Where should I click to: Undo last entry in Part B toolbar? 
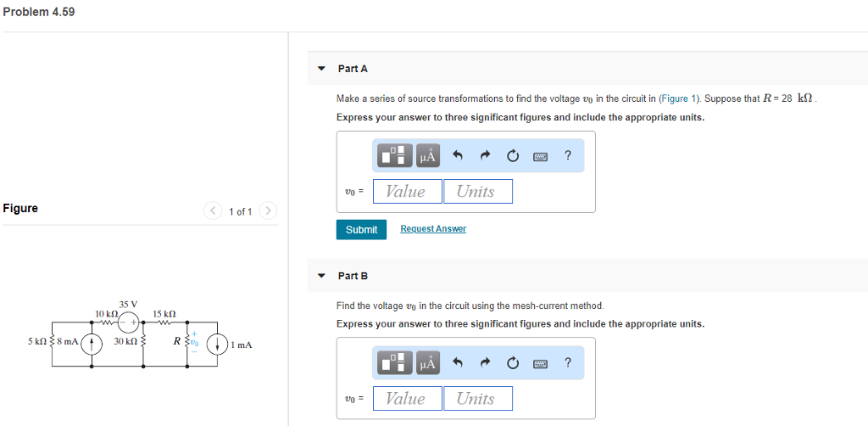pos(457,363)
